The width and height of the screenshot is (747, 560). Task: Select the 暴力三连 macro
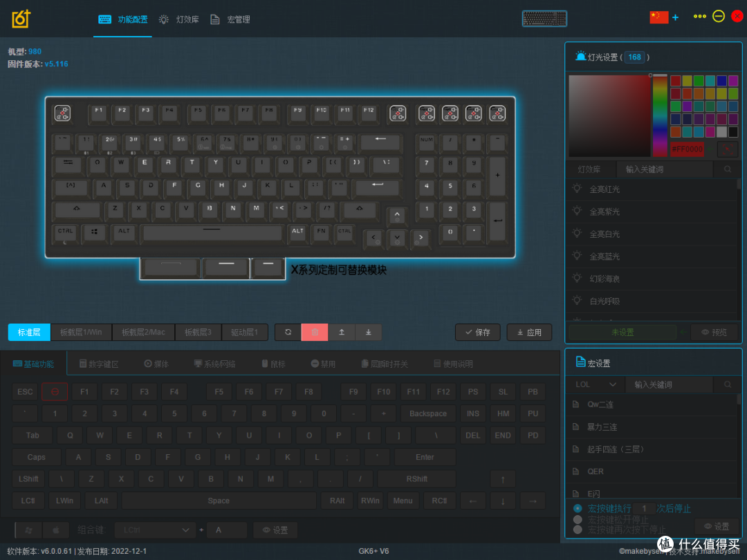[652, 427]
